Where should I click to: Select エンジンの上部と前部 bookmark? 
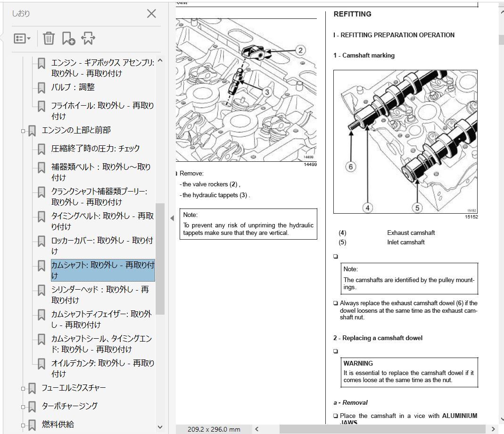76,130
